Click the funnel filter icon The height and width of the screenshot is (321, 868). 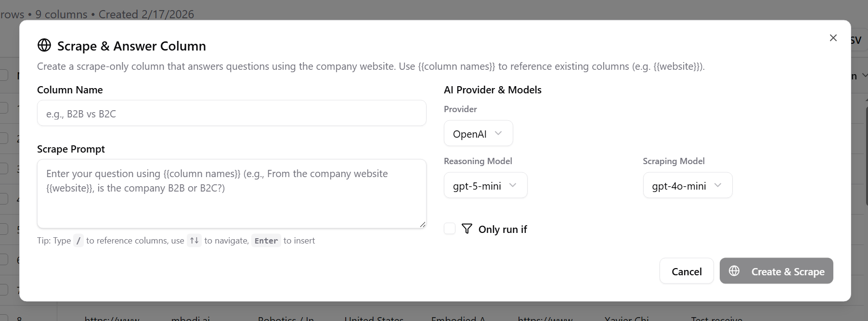466,229
